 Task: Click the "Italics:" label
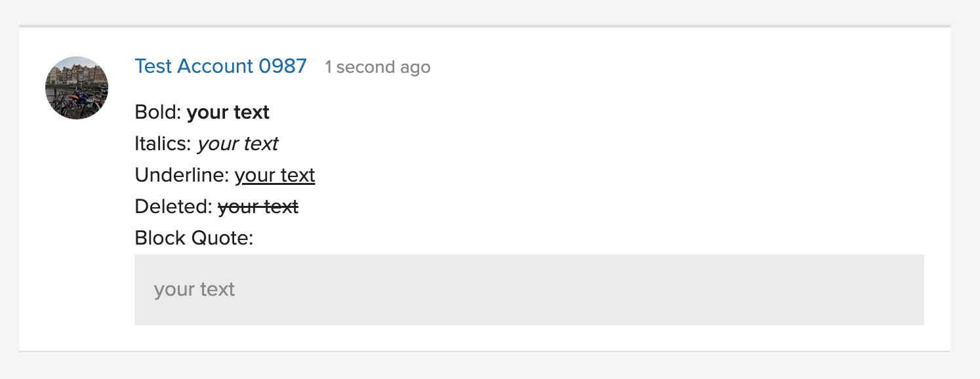[x=163, y=144]
